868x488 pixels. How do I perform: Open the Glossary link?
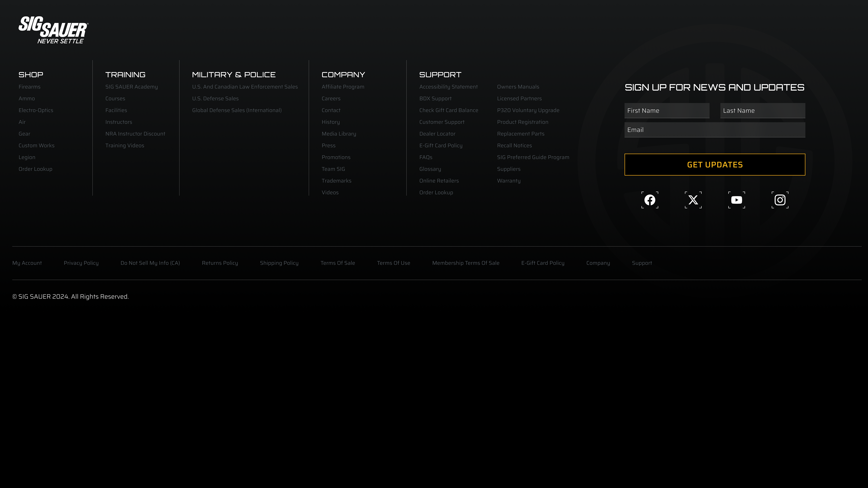pos(430,169)
